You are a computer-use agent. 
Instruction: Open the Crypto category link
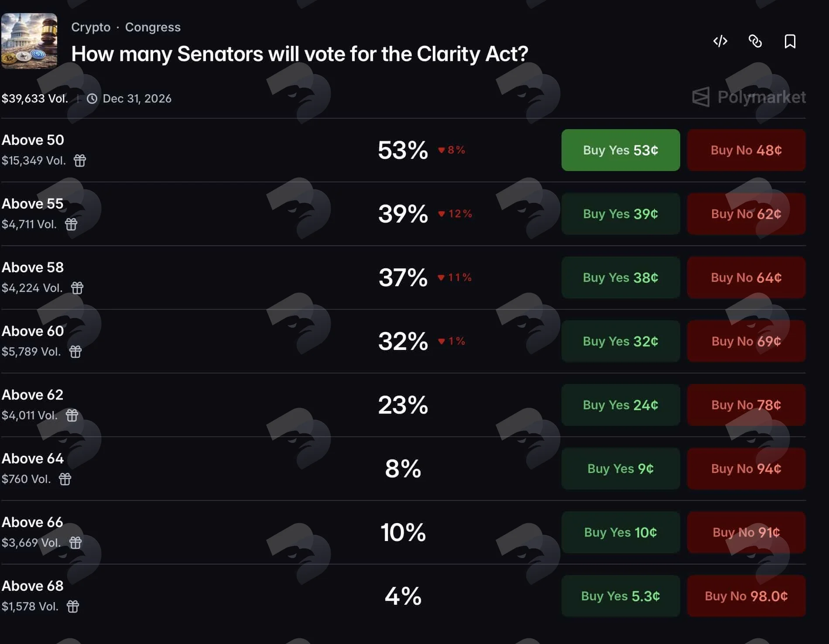(x=91, y=27)
